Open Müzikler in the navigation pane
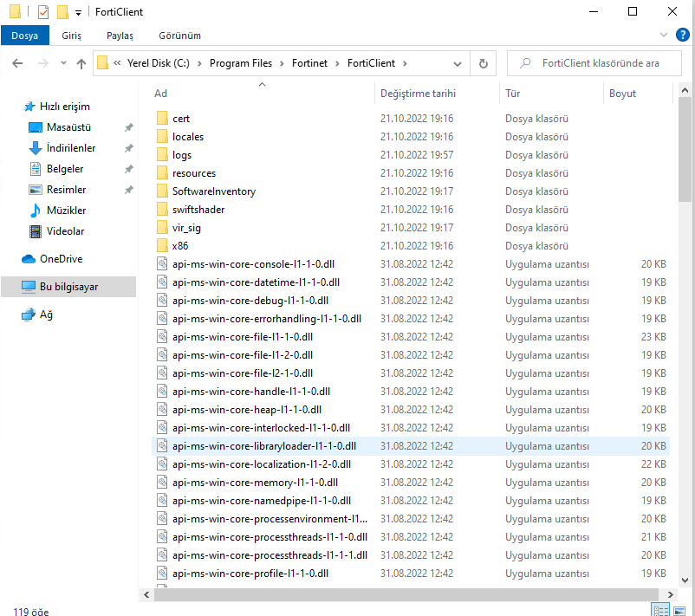Screen dimensions: 695x616 tap(66, 211)
